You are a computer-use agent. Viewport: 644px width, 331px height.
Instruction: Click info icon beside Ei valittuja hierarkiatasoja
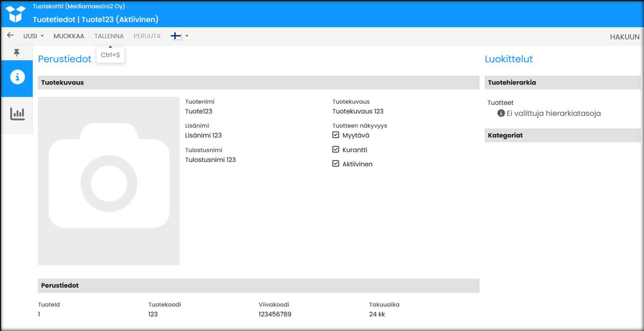coord(501,113)
